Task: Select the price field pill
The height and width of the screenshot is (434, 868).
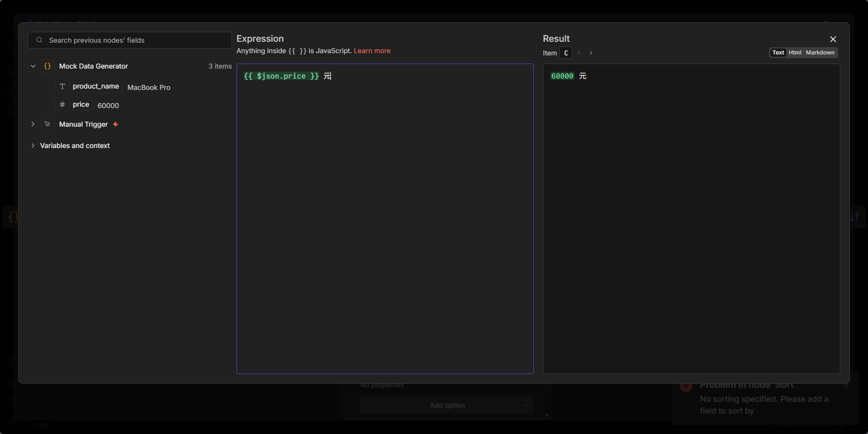Action: (x=81, y=104)
